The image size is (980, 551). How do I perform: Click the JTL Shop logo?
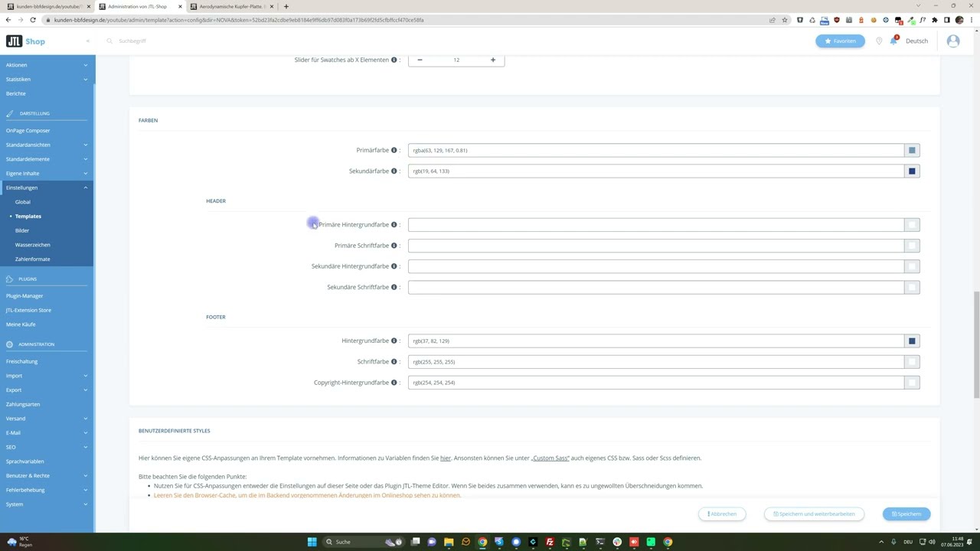coord(25,41)
